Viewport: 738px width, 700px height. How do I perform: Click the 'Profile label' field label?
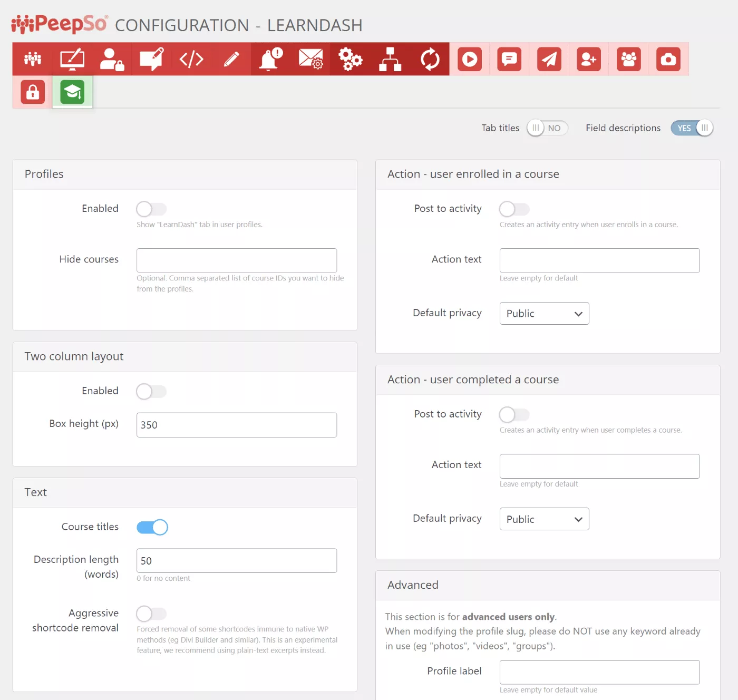[454, 671]
